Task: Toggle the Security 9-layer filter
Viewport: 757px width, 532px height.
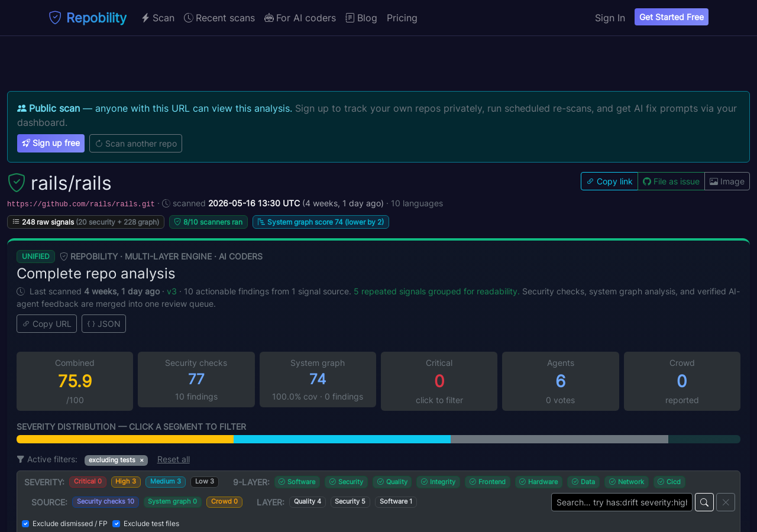Action: 346,482
